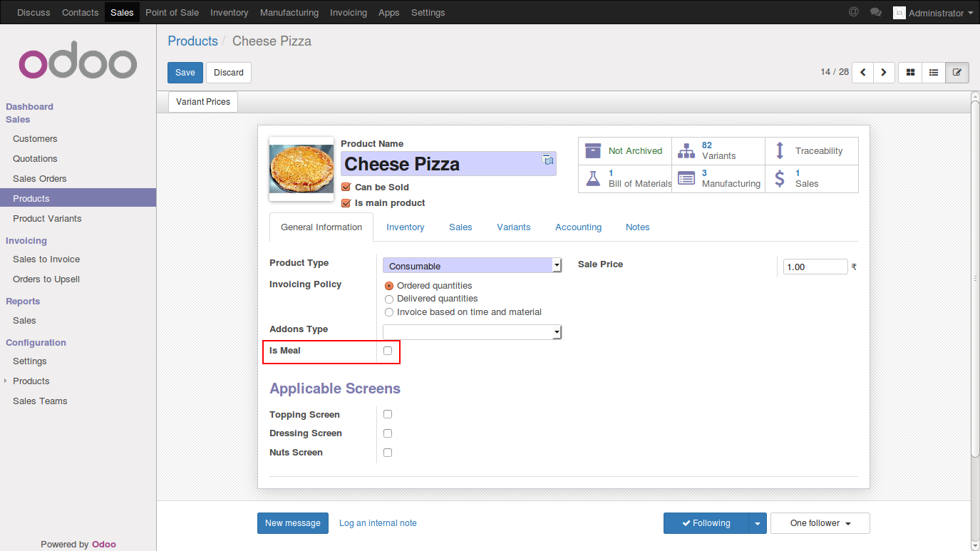The image size is (980, 551).
Task: Enable the Topping Screen checkbox
Action: pyautogui.click(x=388, y=414)
